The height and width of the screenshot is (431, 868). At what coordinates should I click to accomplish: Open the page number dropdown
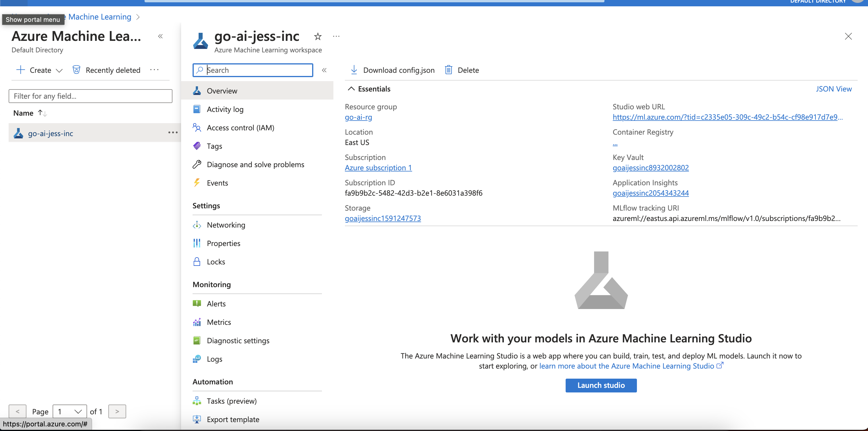click(x=70, y=411)
